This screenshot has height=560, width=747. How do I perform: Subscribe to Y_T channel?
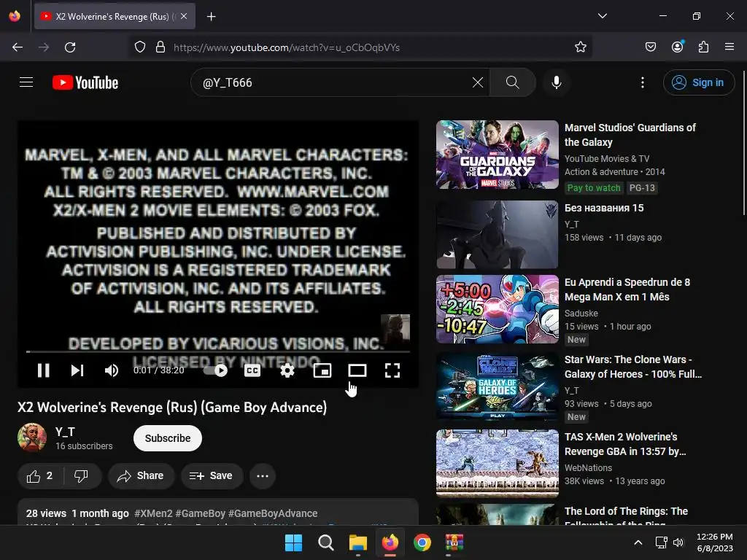[x=168, y=438]
